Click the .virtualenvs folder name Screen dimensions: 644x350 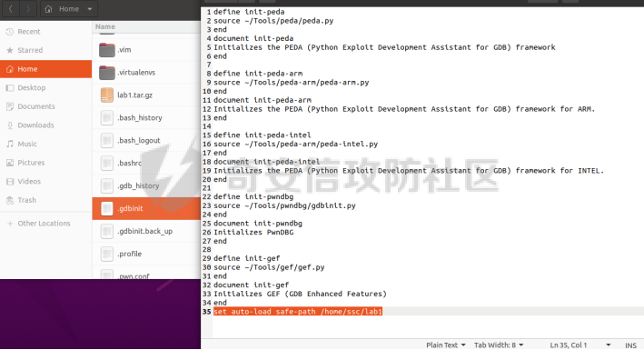click(x=136, y=73)
